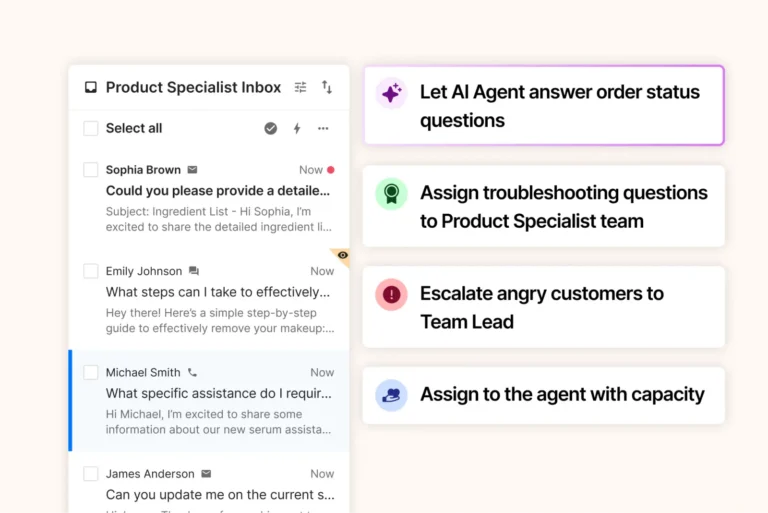Select the Escalate angry customers to Team Lead card
This screenshot has height=513, width=768.
pos(544,307)
